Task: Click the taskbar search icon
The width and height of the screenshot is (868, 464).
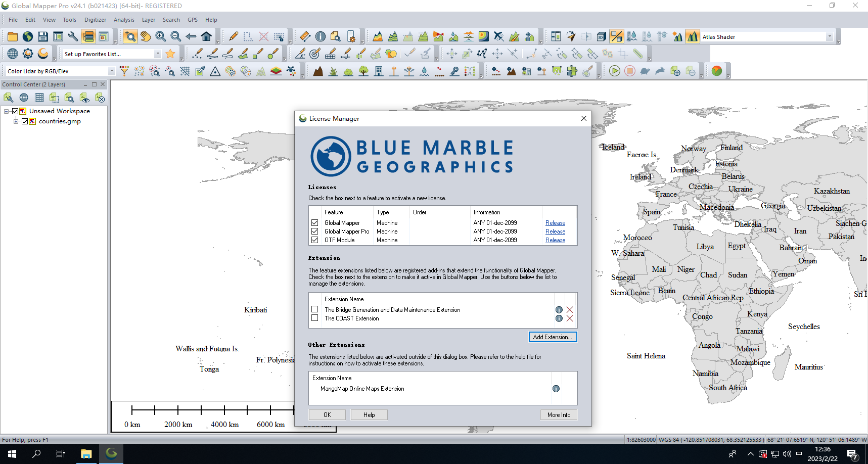Action: pos(36,454)
